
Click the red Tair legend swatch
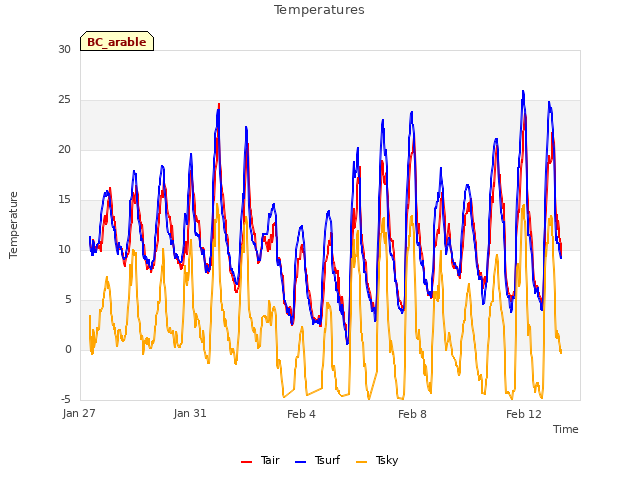tap(247, 462)
